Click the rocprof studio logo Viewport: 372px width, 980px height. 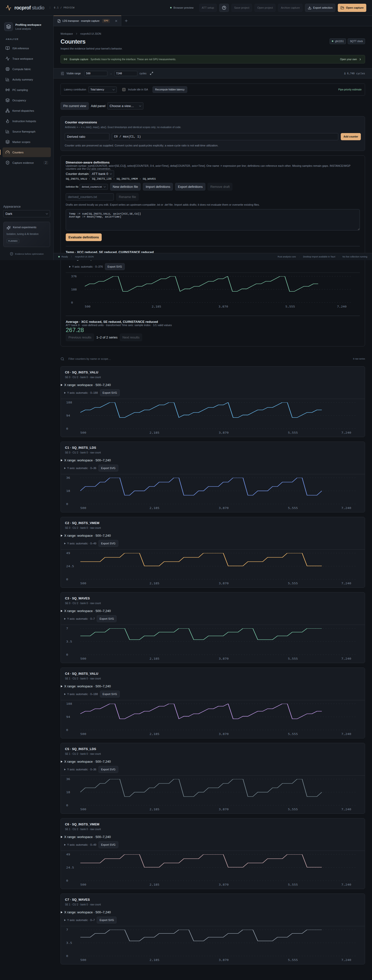click(x=25, y=8)
